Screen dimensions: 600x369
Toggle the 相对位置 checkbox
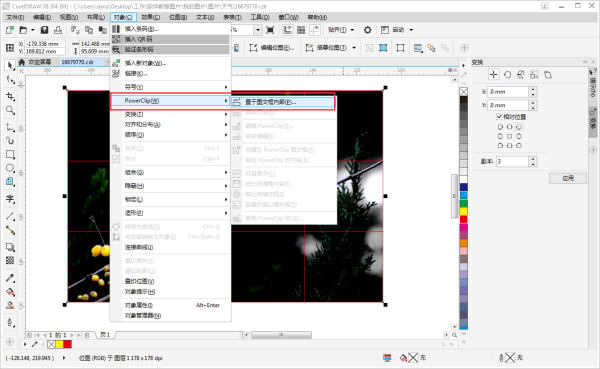pos(499,117)
